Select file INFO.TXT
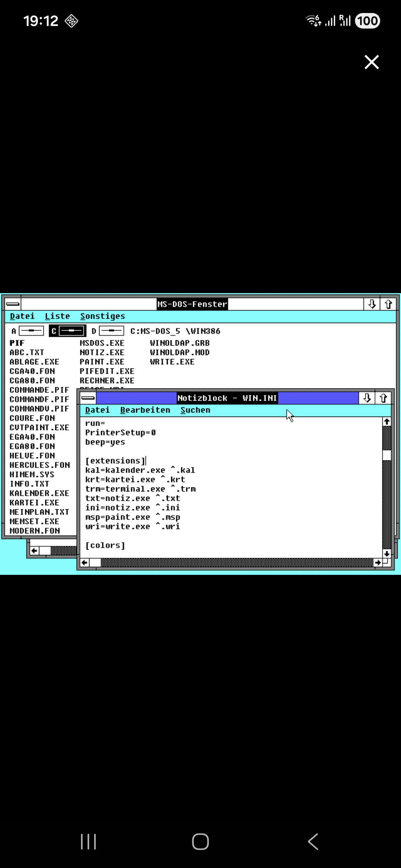This screenshot has height=868, width=401. coord(30,484)
